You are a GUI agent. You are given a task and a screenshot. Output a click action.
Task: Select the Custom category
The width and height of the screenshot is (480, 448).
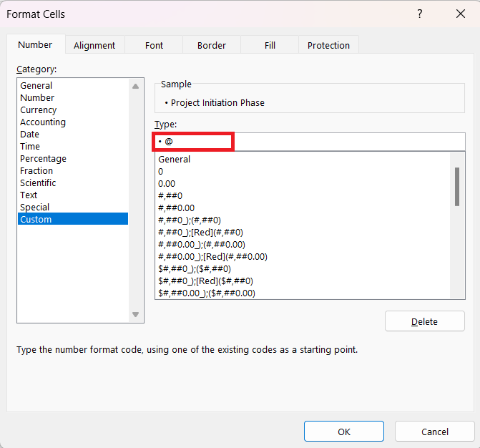pos(73,219)
